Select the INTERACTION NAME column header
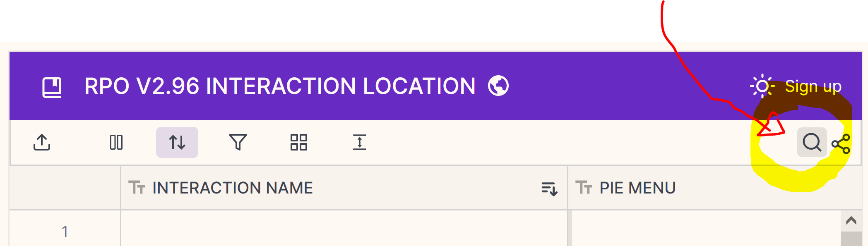The height and width of the screenshot is (246, 868). click(x=233, y=188)
